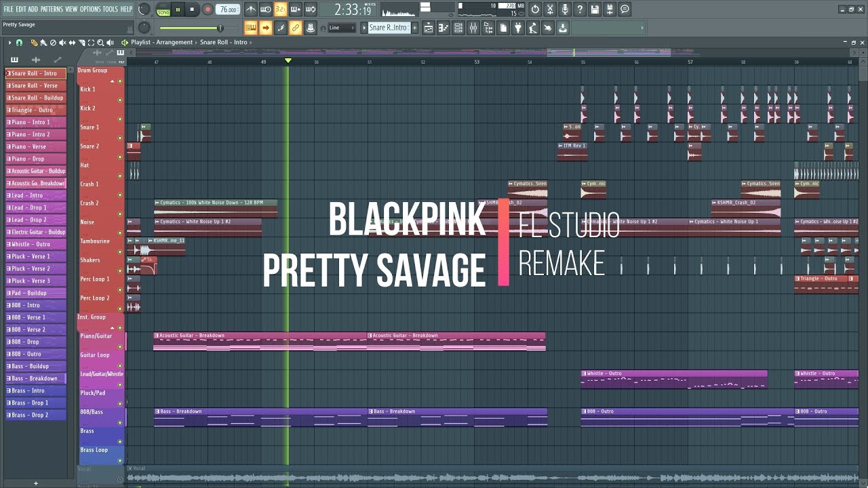Open the Browser window icon
The width and height of the screenshot is (868, 488).
click(488, 28)
